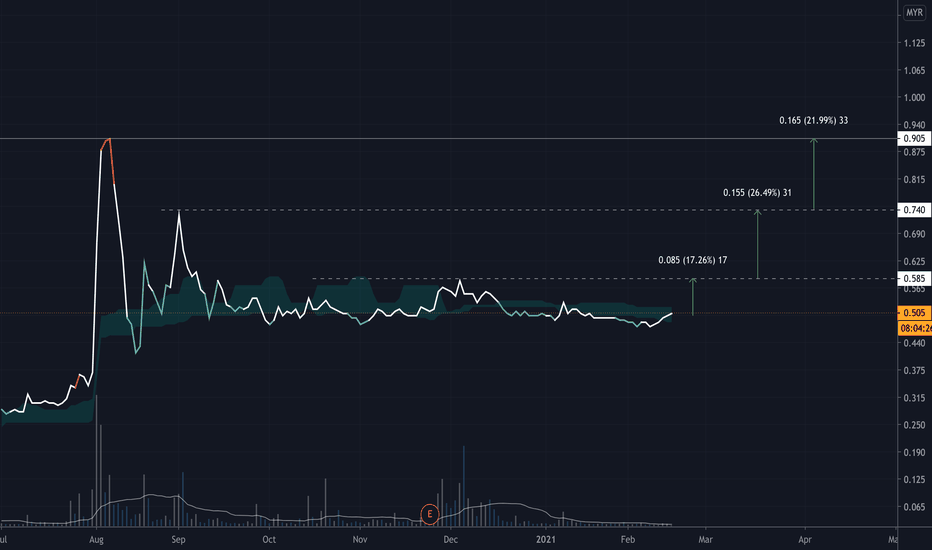Open the MYR currency selector

pyautogui.click(x=914, y=12)
